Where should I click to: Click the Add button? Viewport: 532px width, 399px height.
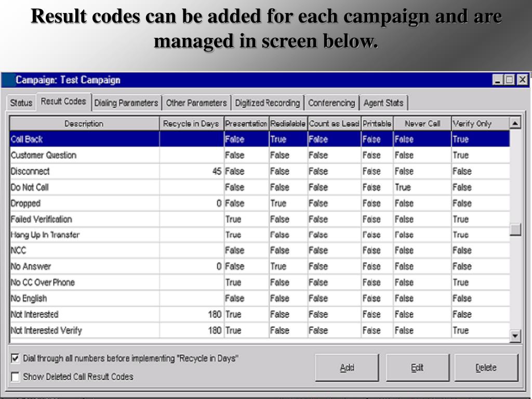point(347,368)
